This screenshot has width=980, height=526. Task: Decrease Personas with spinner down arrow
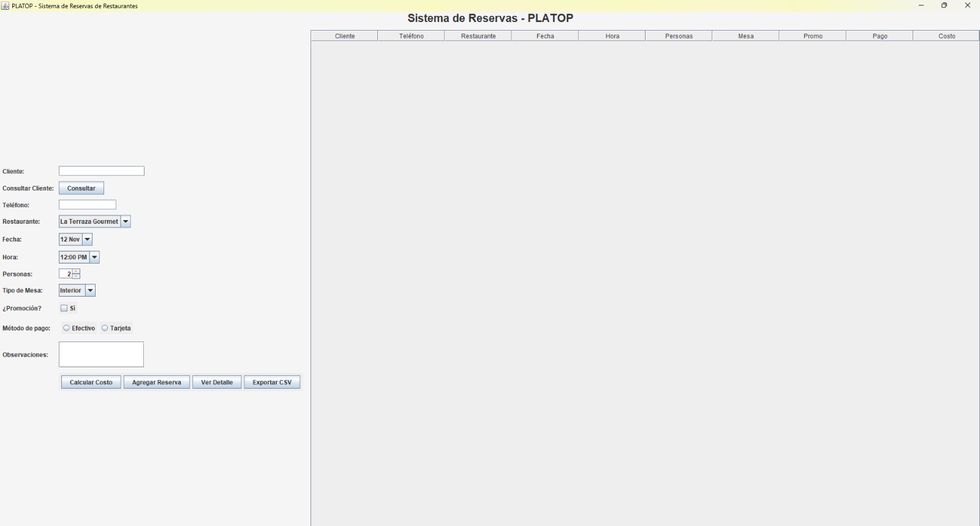[76, 276]
